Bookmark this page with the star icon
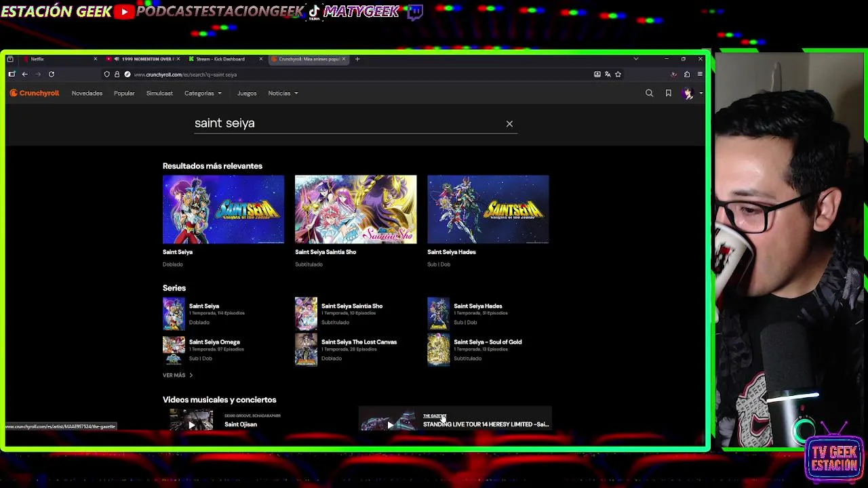868x488 pixels. pos(618,75)
